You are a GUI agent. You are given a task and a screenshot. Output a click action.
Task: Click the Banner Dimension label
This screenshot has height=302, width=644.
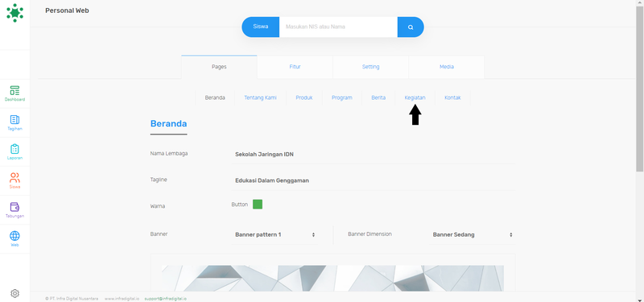(369, 234)
